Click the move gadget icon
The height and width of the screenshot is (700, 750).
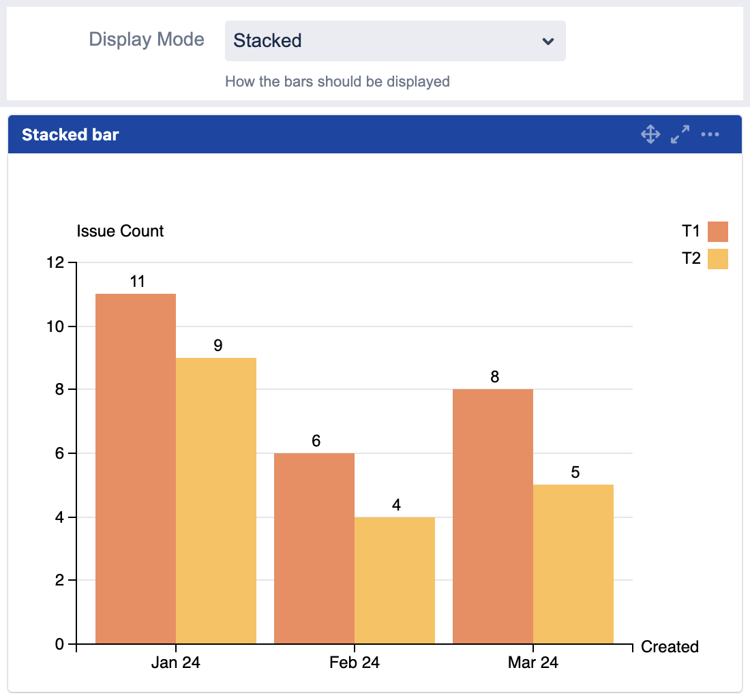tap(650, 134)
